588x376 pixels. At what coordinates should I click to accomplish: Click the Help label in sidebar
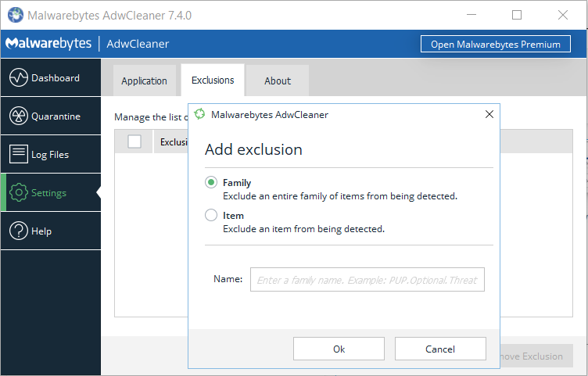coord(41,231)
